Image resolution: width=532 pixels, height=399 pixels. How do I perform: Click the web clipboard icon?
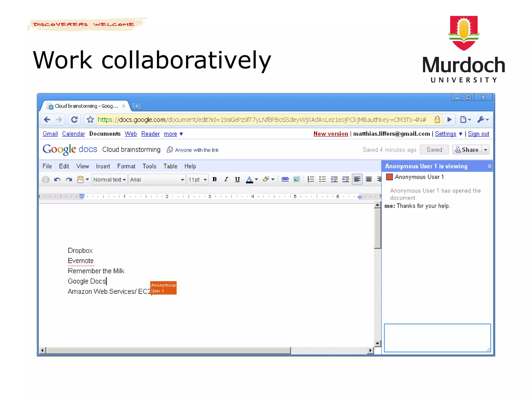pos(80,179)
